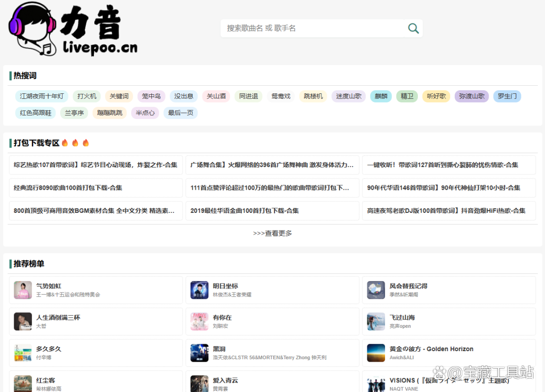This screenshot has width=545, height=392.
Task: Select the 打火机 hot search tag
Action: coord(86,96)
